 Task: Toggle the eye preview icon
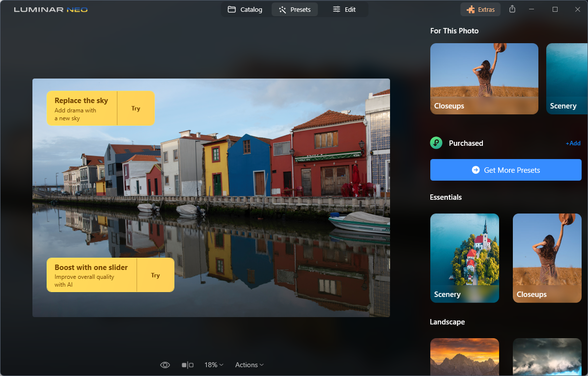point(165,365)
